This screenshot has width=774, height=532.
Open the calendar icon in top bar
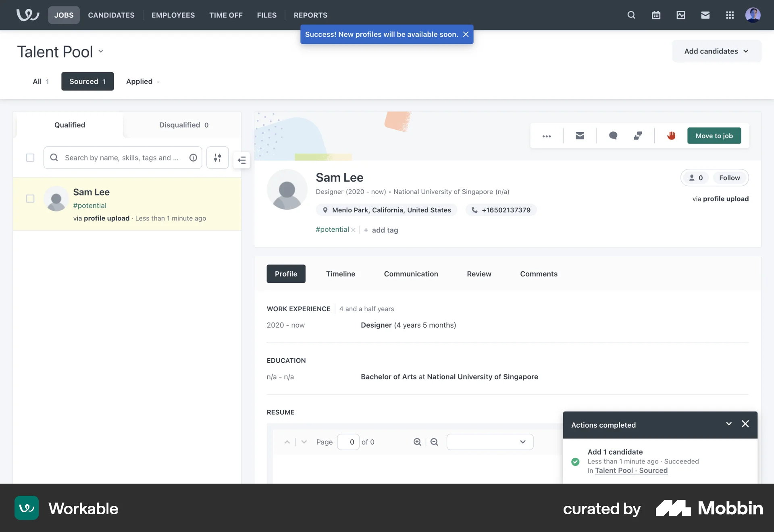click(656, 15)
